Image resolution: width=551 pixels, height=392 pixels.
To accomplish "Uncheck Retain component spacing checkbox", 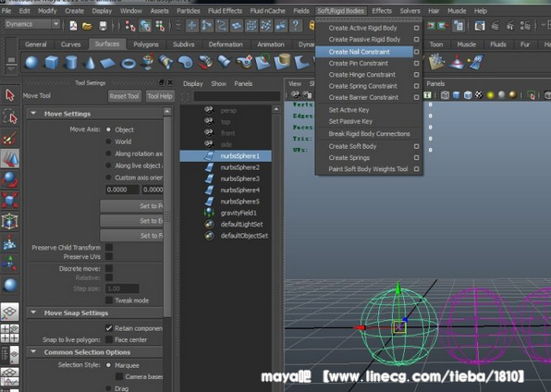I will click(x=109, y=328).
